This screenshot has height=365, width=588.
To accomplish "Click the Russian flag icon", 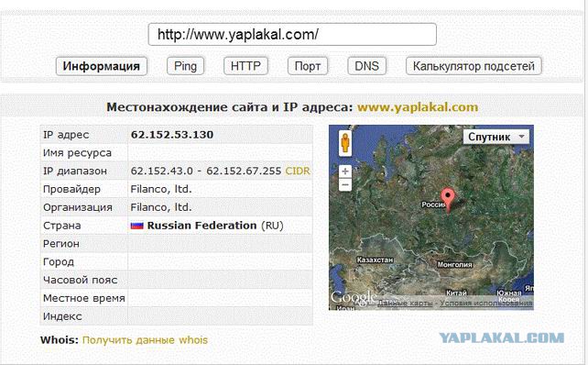I will coord(136,226).
